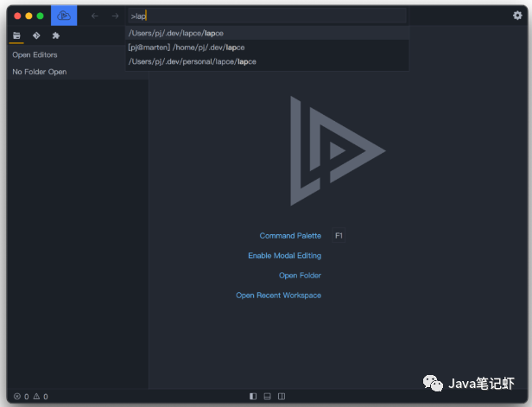Go back with the left arrow
This screenshot has height=407, width=532.
tap(95, 16)
